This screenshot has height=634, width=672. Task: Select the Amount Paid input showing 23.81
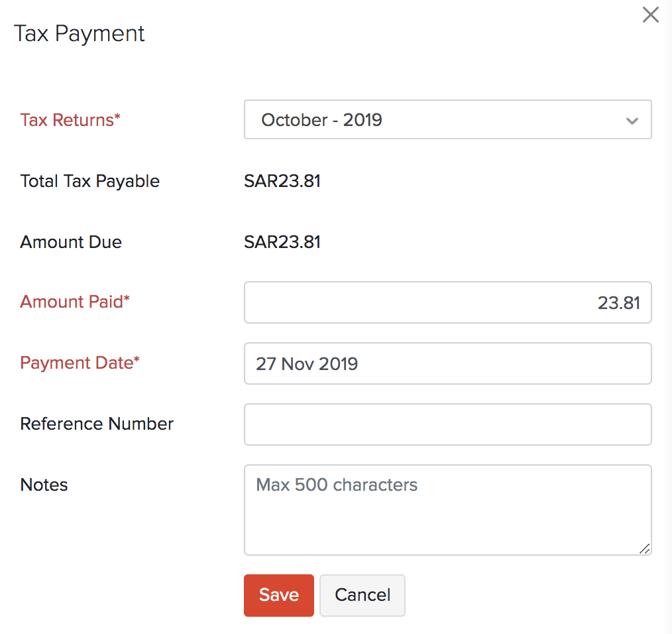point(447,302)
